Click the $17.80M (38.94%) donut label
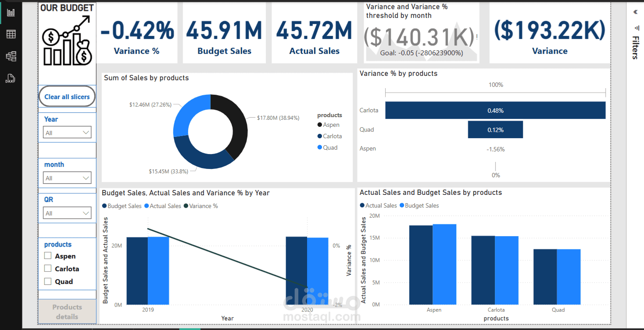The width and height of the screenshot is (644, 330). 278,118
